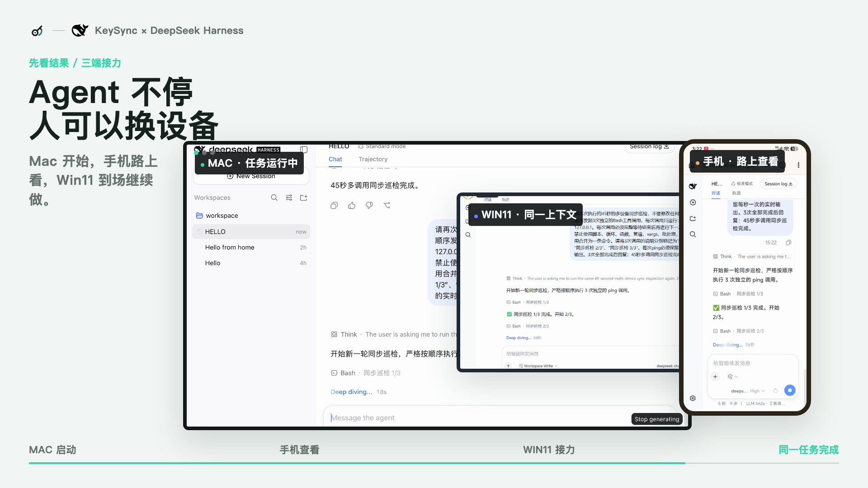The width and height of the screenshot is (868, 488).
Task: Open the 'Hello' session from 4h ago
Action: (x=251, y=263)
